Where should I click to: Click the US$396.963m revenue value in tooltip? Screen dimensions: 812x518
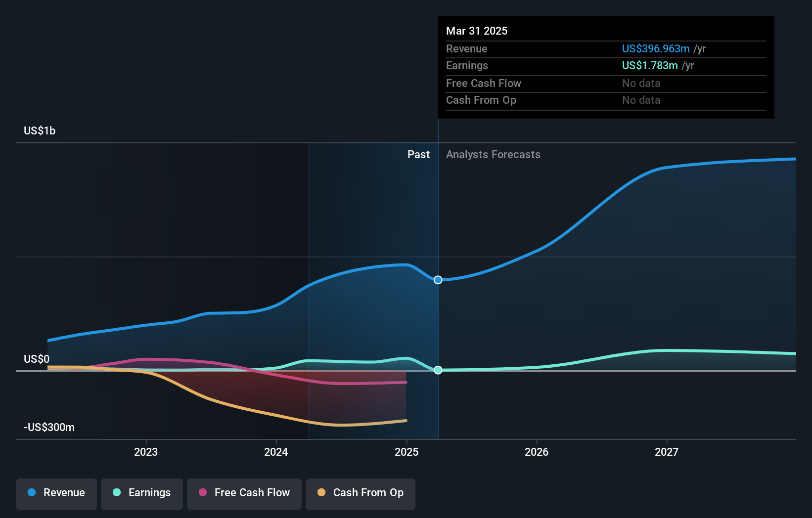656,48
